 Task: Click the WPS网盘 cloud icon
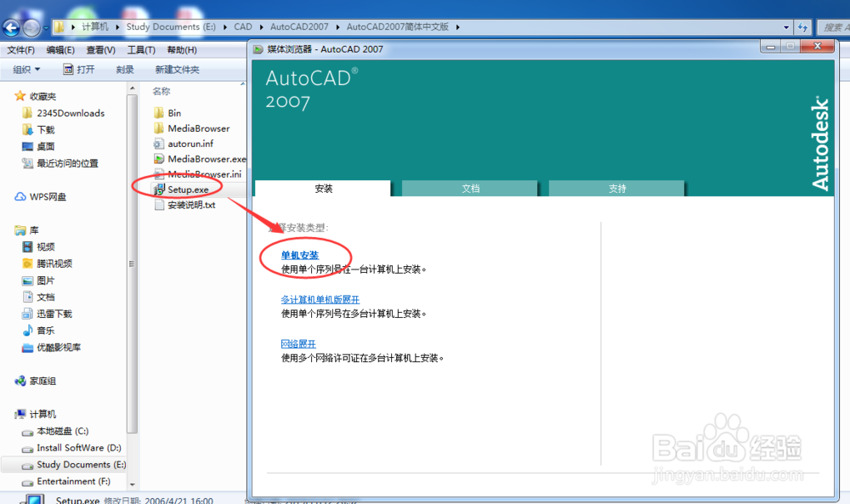20,196
